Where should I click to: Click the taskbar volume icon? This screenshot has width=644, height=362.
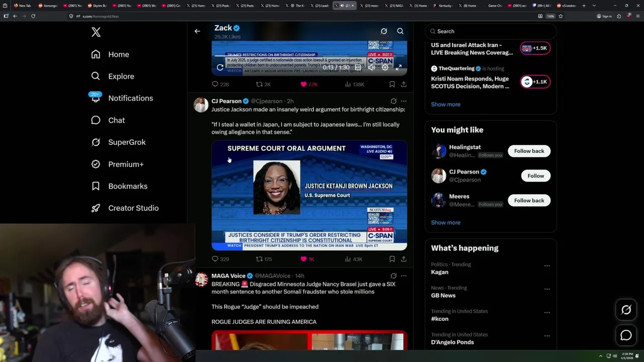(x=614, y=356)
